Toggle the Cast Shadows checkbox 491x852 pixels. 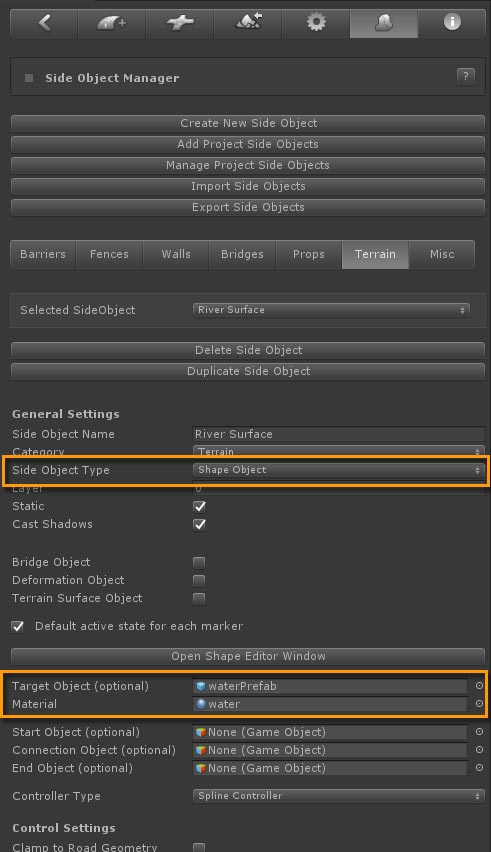[199, 524]
